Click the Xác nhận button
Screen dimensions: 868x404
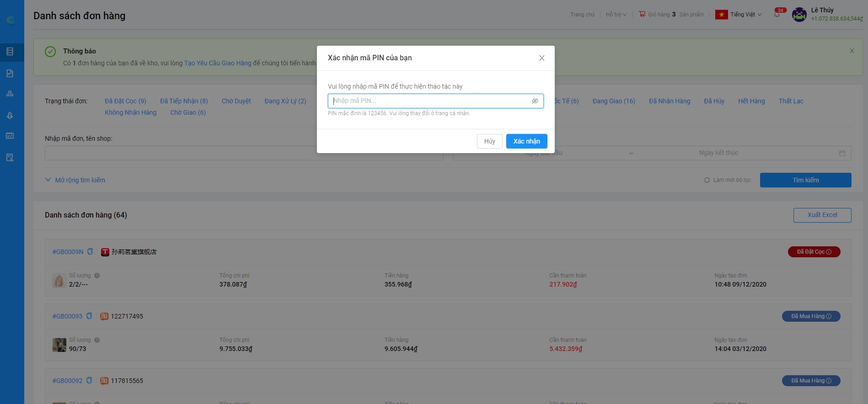[526, 141]
